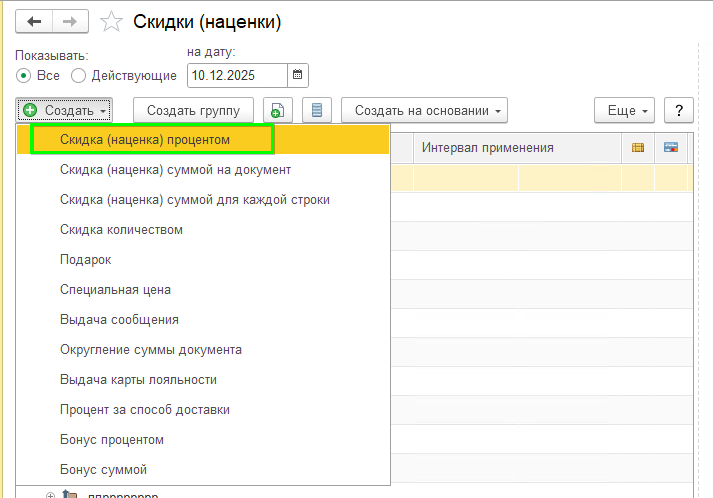Go forward with the right arrow button

[x=70, y=21]
